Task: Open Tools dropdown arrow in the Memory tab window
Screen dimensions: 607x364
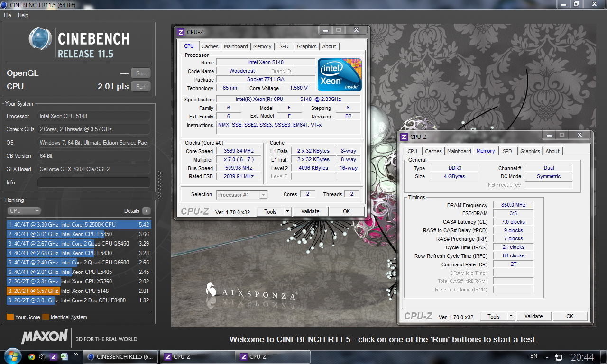Action: point(511,316)
